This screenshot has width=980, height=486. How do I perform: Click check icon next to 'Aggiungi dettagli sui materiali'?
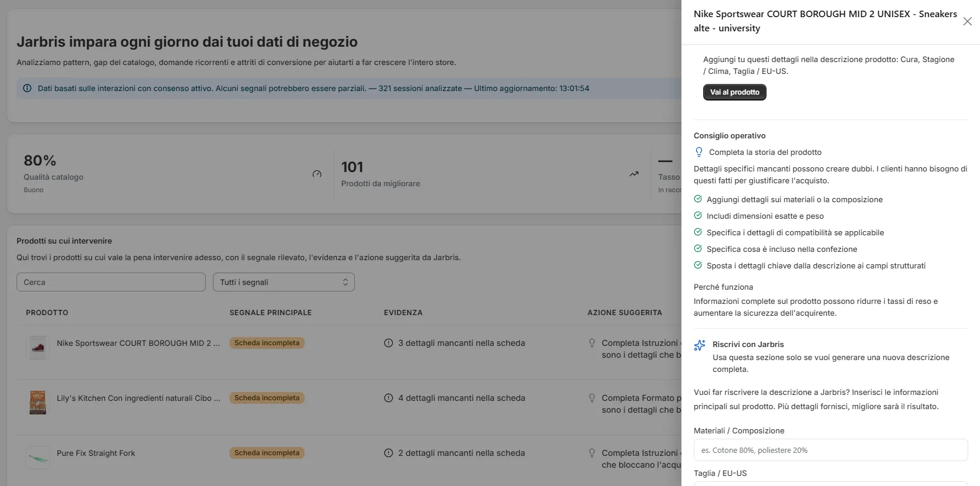point(698,199)
